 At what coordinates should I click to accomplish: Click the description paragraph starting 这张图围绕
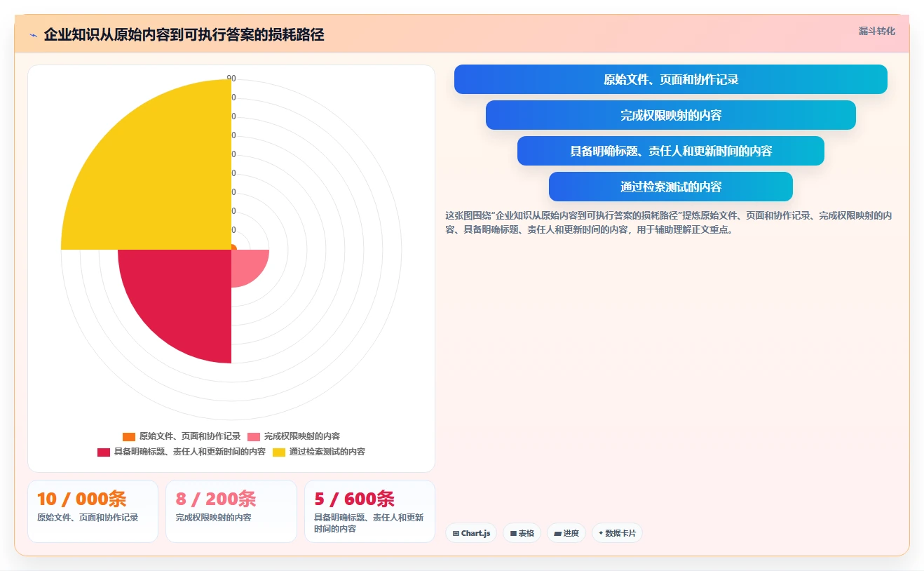pos(669,222)
